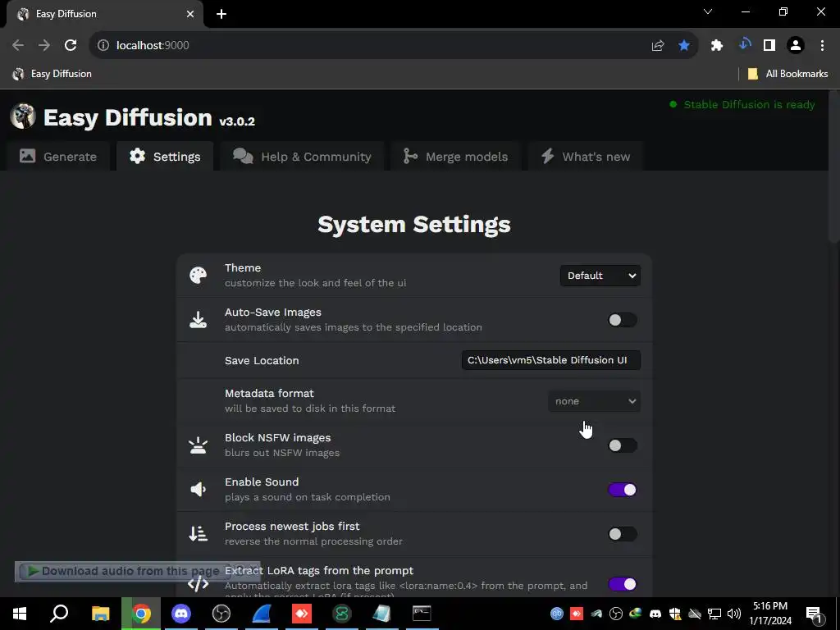
Task: Disable the Enable Sound toggle
Action: coord(622,490)
